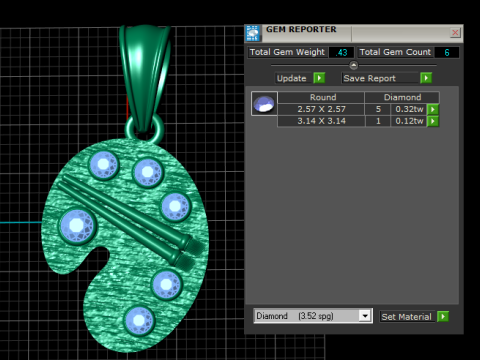480x360 pixels.
Task: Click the Total Gem Weight value .43
Action: click(x=341, y=52)
